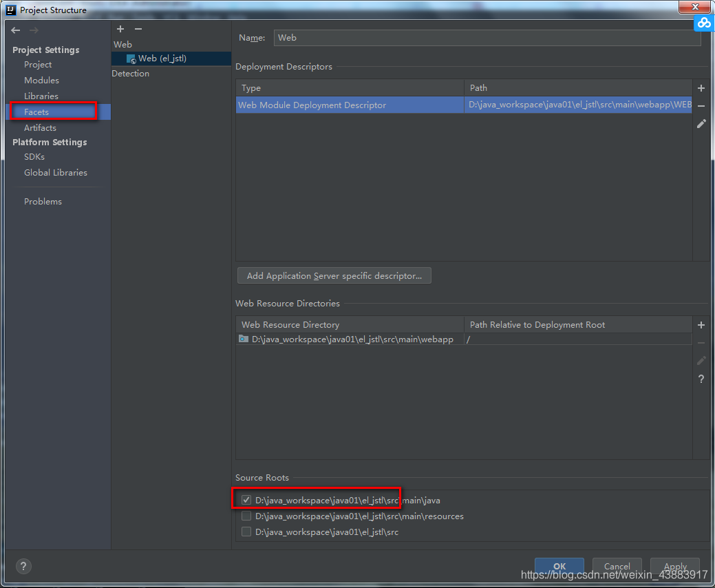Click the Type column header

(350, 88)
